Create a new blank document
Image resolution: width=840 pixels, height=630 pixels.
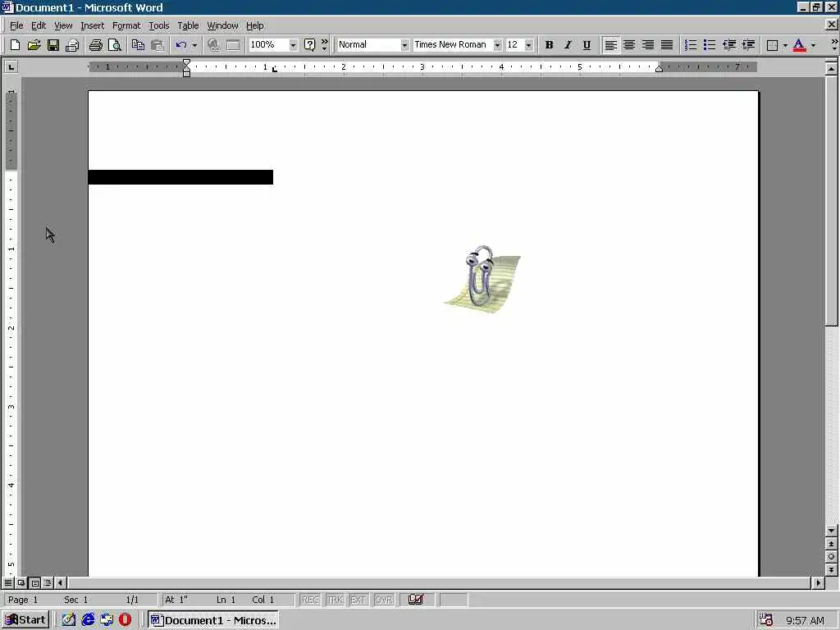[15, 45]
